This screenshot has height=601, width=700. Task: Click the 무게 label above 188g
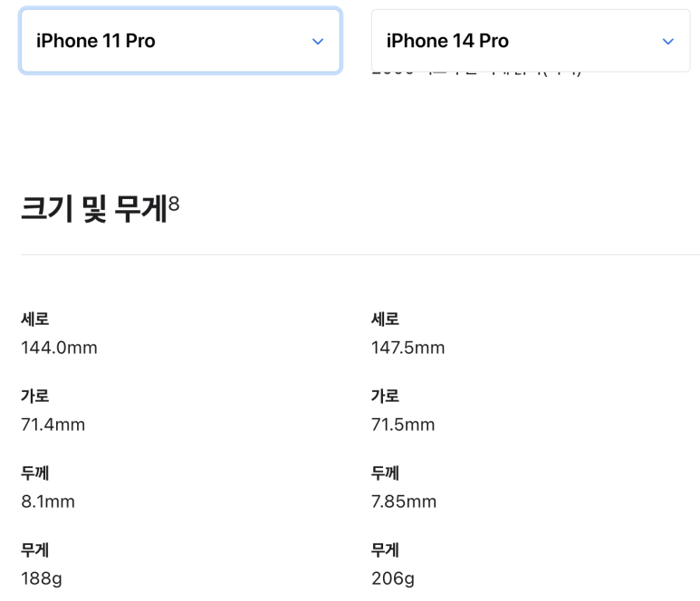tap(34, 549)
